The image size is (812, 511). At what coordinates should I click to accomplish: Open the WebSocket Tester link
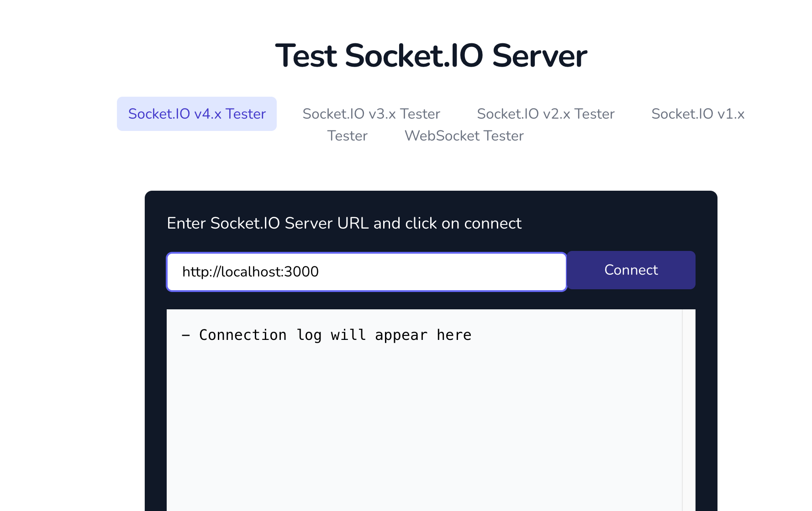pyautogui.click(x=464, y=136)
